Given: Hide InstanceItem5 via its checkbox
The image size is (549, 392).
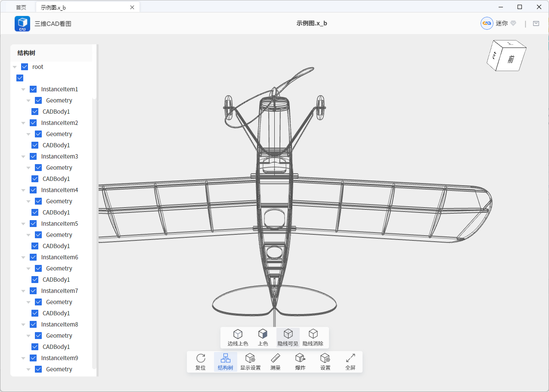Looking at the screenshot, I should tap(33, 224).
